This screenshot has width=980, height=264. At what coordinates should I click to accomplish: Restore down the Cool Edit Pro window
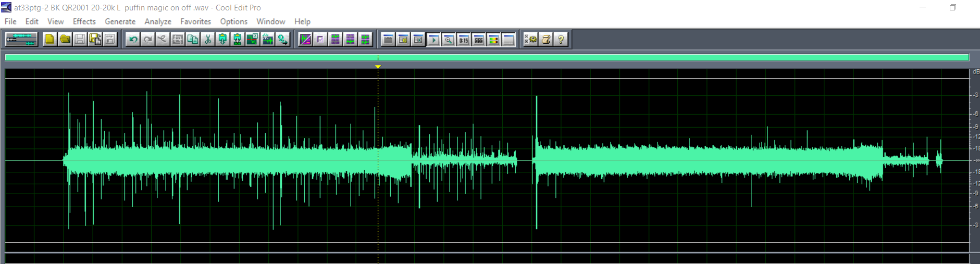click(953, 7)
